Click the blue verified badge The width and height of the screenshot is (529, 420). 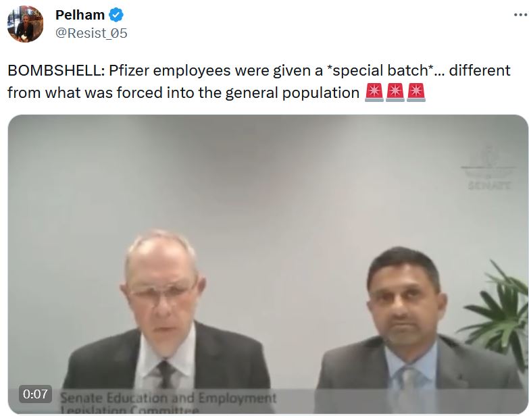click(x=116, y=15)
